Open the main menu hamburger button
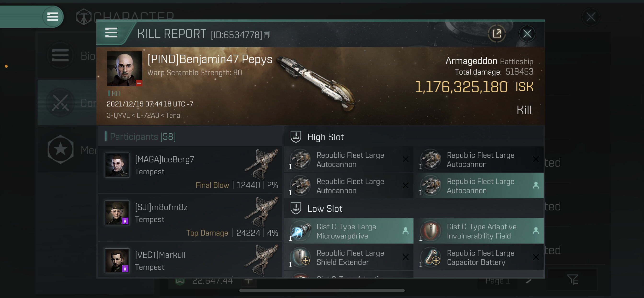Image resolution: width=644 pixels, height=298 pixels. coord(52,17)
